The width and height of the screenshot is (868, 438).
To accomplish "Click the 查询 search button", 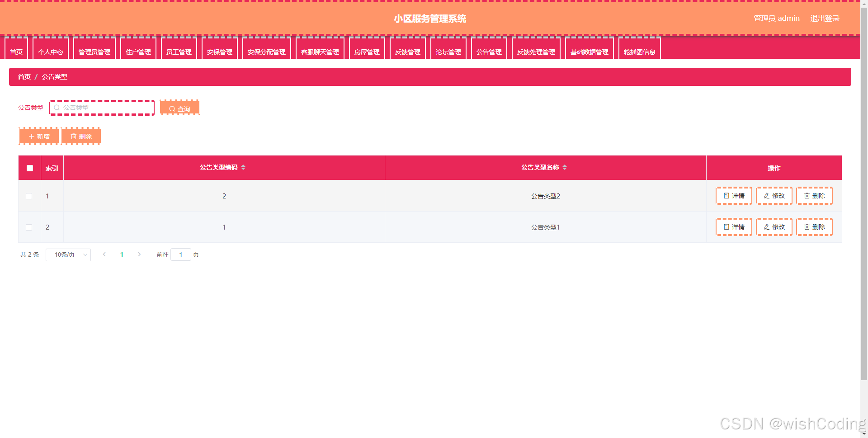I will (x=179, y=108).
